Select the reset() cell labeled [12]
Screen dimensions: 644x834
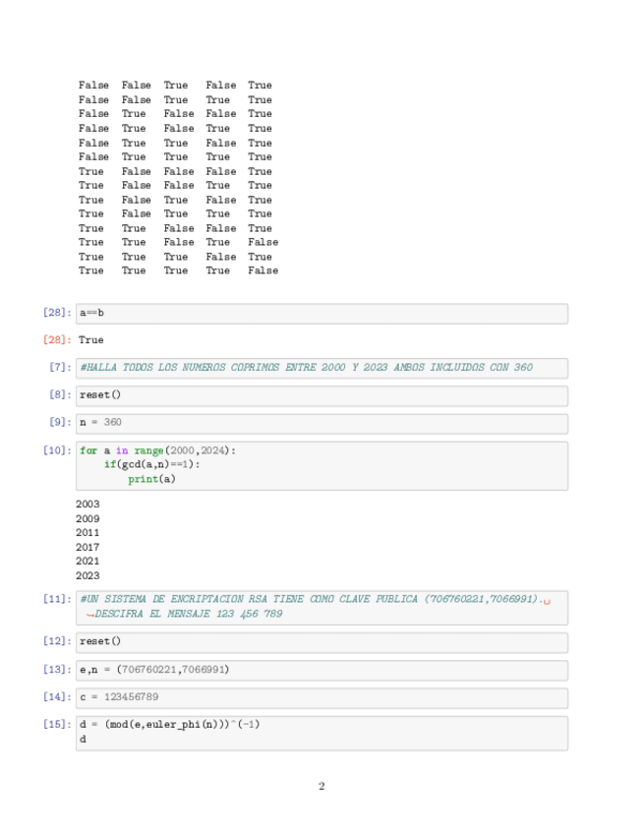(322, 642)
